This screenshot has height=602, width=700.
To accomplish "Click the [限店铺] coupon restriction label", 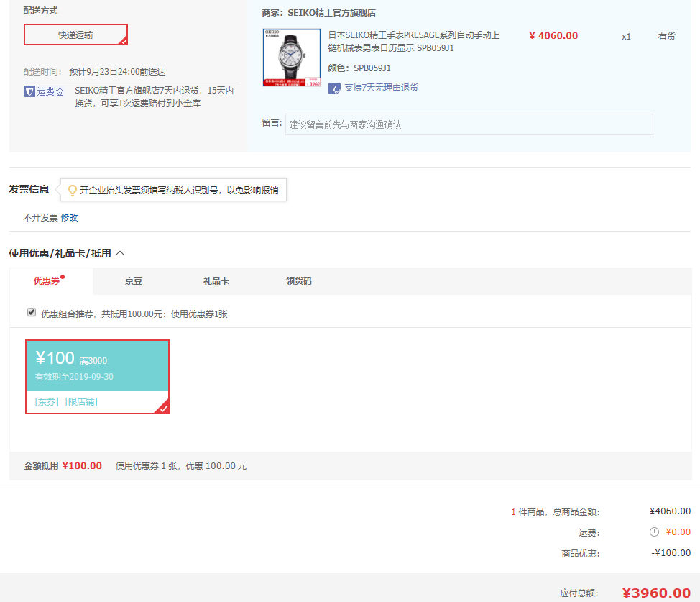I will tap(81, 402).
